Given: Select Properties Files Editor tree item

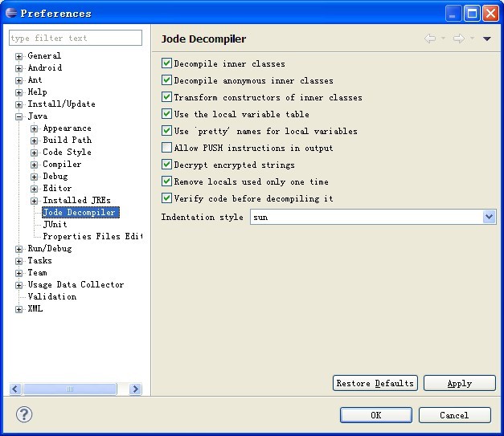Looking at the screenshot, I should [92, 236].
